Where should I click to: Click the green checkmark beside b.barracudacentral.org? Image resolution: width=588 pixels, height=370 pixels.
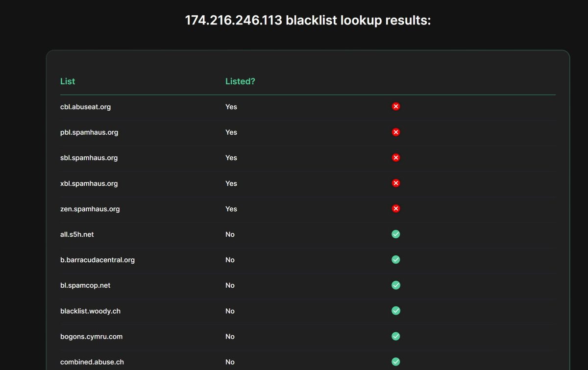pyautogui.click(x=396, y=260)
